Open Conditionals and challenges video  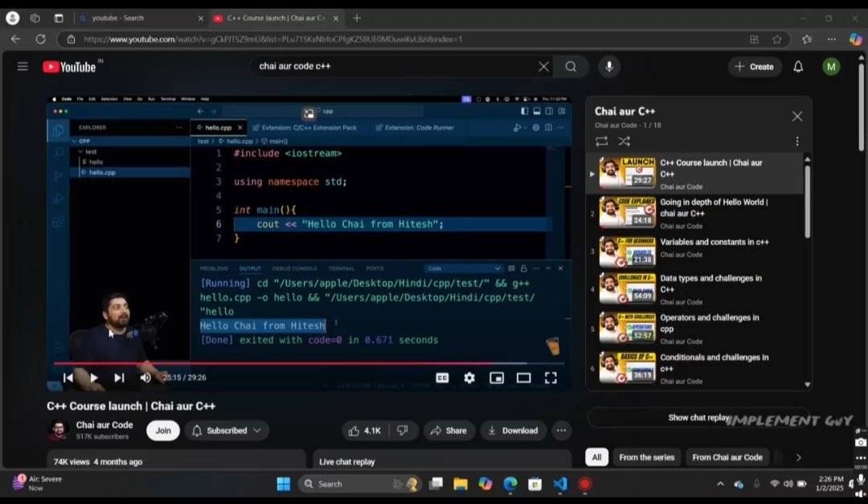pos(694,368)
